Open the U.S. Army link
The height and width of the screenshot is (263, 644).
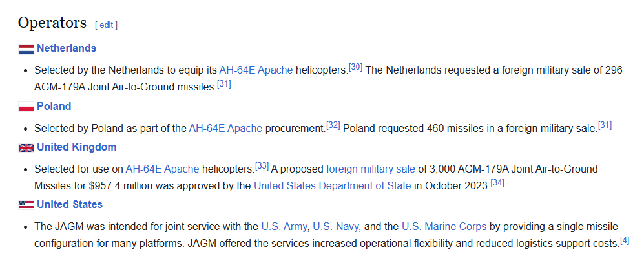point(285,226)
